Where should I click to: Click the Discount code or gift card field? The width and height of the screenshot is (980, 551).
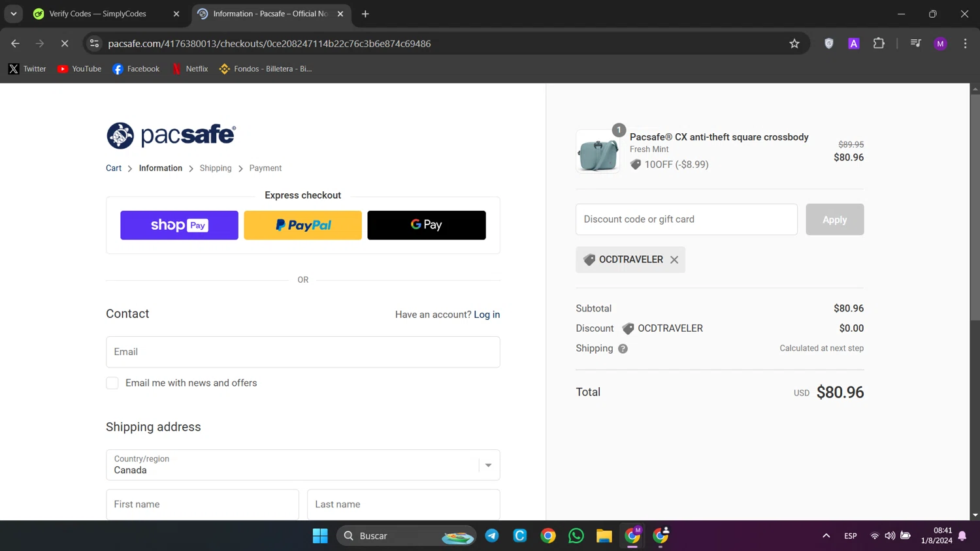click(687, 219)
